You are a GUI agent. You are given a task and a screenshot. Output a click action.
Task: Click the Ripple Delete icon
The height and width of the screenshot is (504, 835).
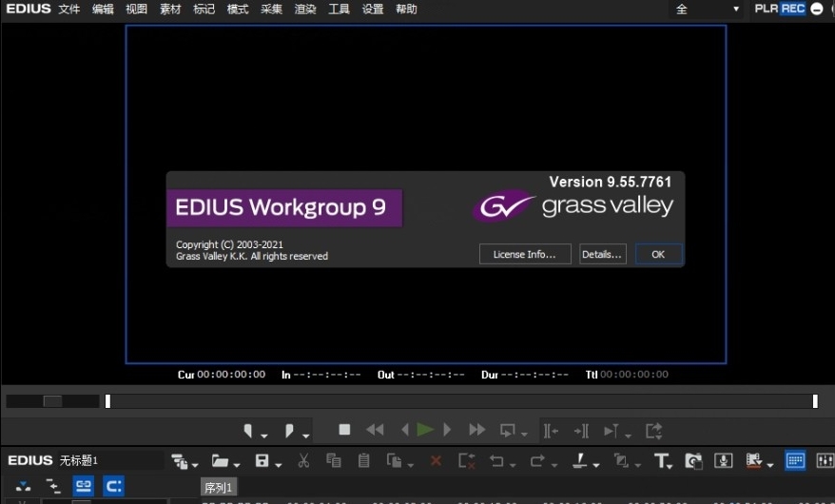tap(467, 461)
